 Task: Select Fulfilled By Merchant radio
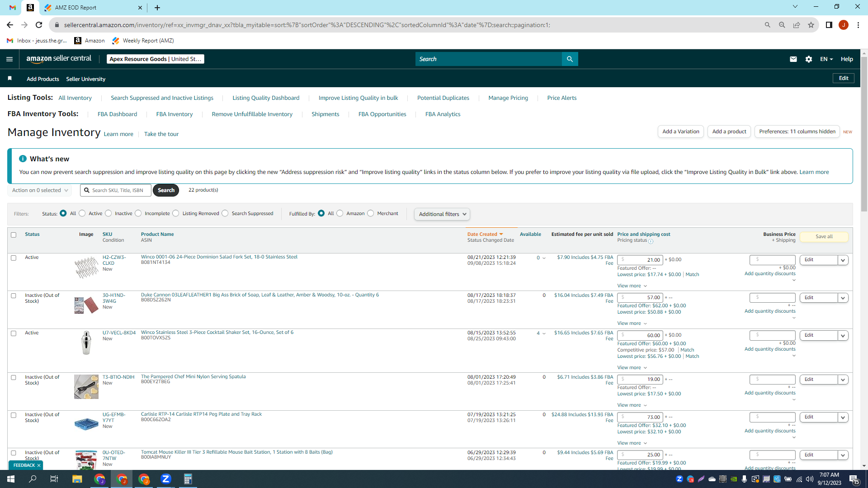[x=371, y=213]
